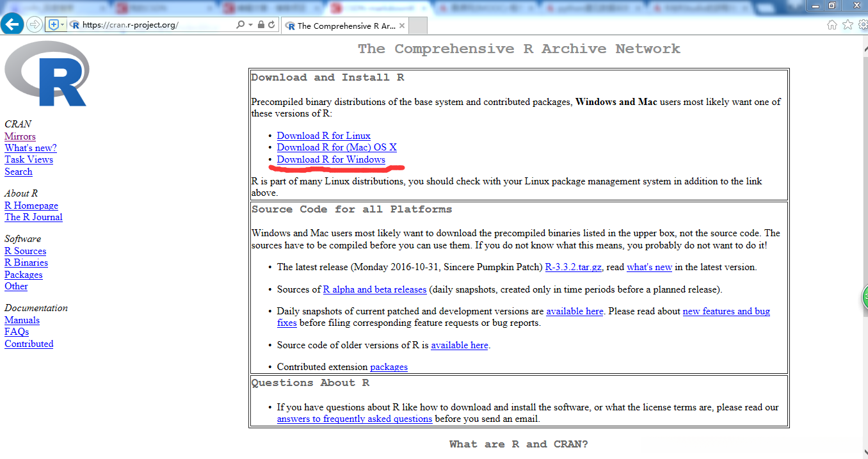
Task: Click the blue shield security icon
Action: point(53,24)
